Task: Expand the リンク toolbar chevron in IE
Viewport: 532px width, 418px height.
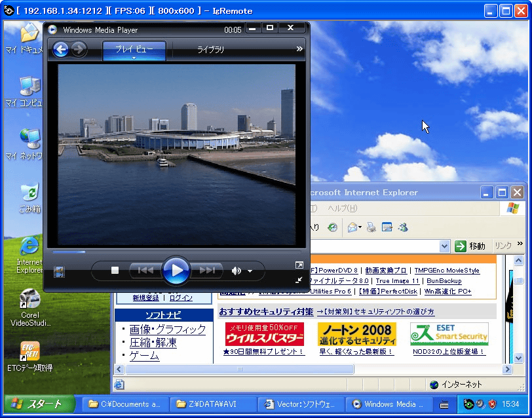Action: 520,244
